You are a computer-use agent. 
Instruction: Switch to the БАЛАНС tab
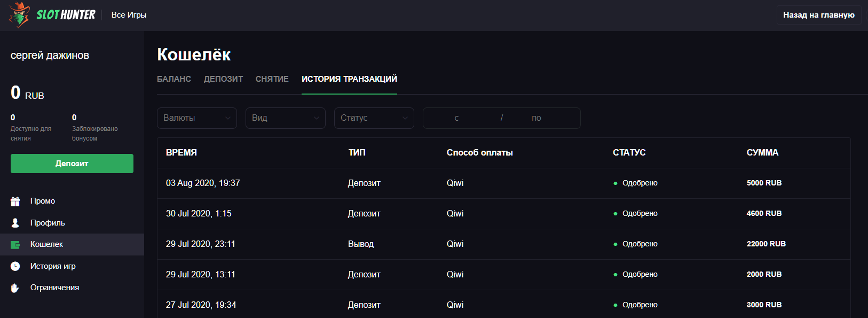point(174,79)
